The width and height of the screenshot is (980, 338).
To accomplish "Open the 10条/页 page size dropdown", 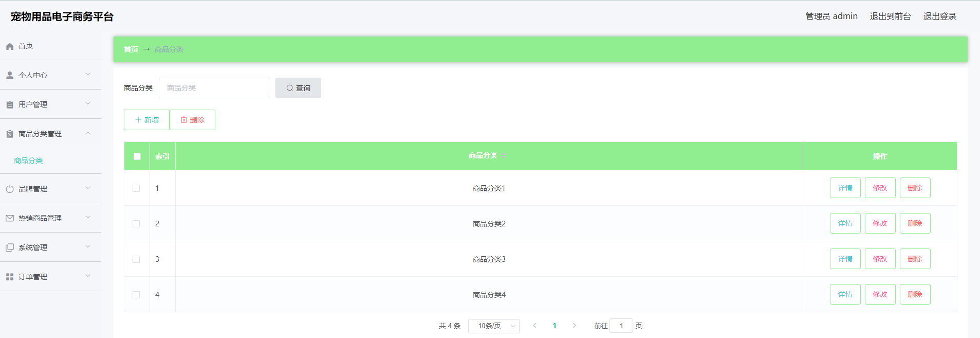I will point(494,326).
